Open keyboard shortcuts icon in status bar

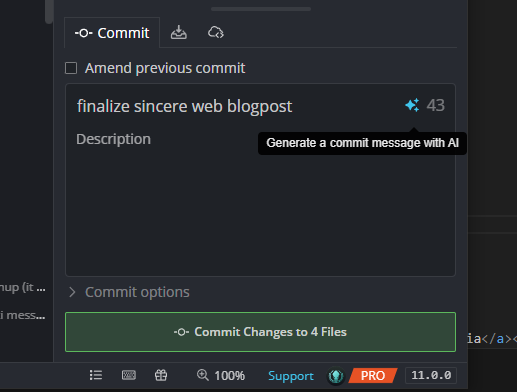coord(129,375)
